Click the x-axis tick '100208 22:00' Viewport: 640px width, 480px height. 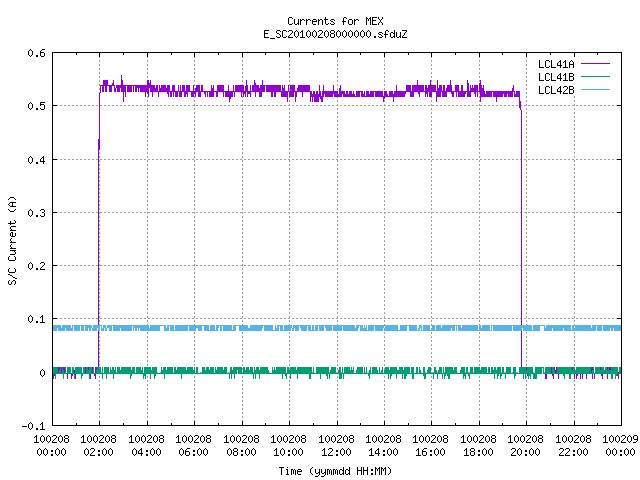pyautogui.click(x=573, y=445)
